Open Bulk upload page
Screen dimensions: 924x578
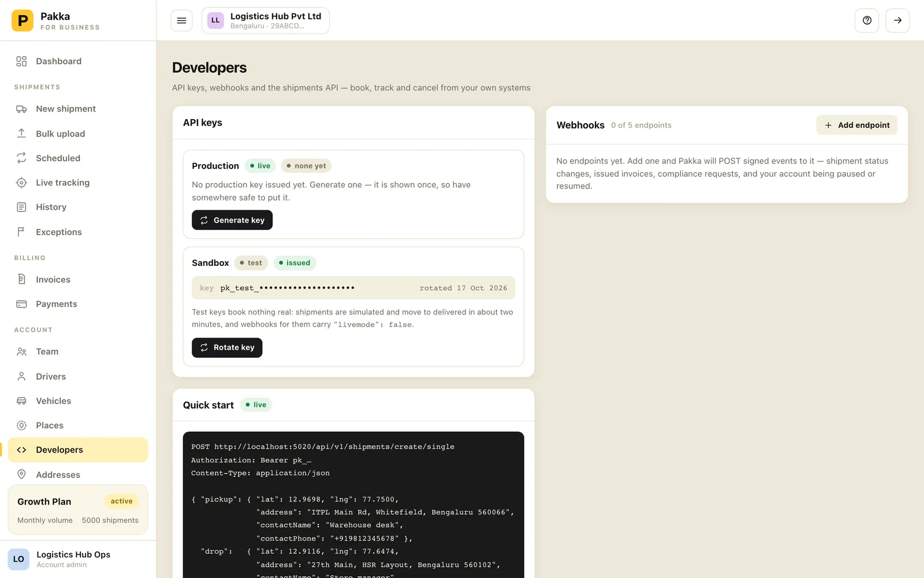(78, 134)
